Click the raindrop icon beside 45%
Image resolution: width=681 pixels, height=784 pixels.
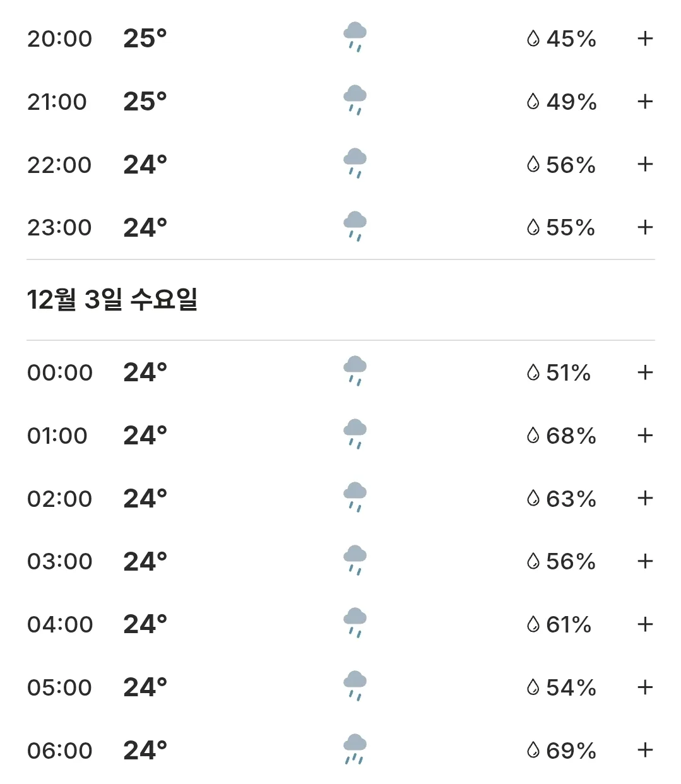coord(533,39)
